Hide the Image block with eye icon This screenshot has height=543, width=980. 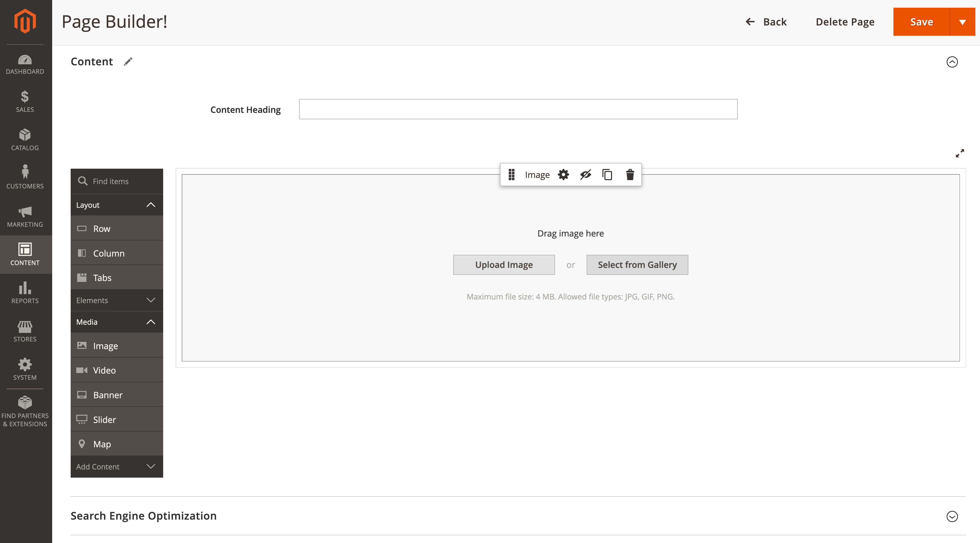[x=586, y=175]
